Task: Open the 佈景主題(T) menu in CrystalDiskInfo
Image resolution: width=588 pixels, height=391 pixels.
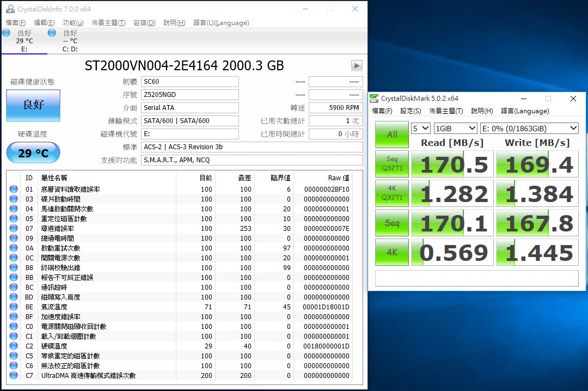Action: tap(108, 23)
